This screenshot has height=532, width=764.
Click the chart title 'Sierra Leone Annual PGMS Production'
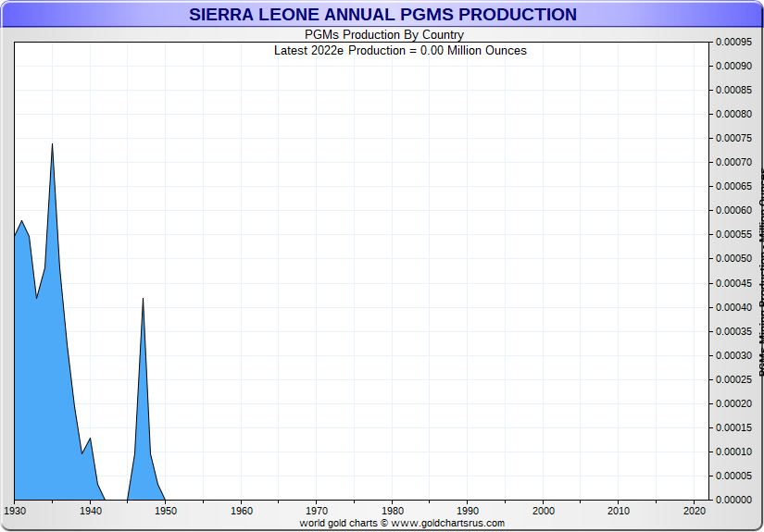click(382, 15)
